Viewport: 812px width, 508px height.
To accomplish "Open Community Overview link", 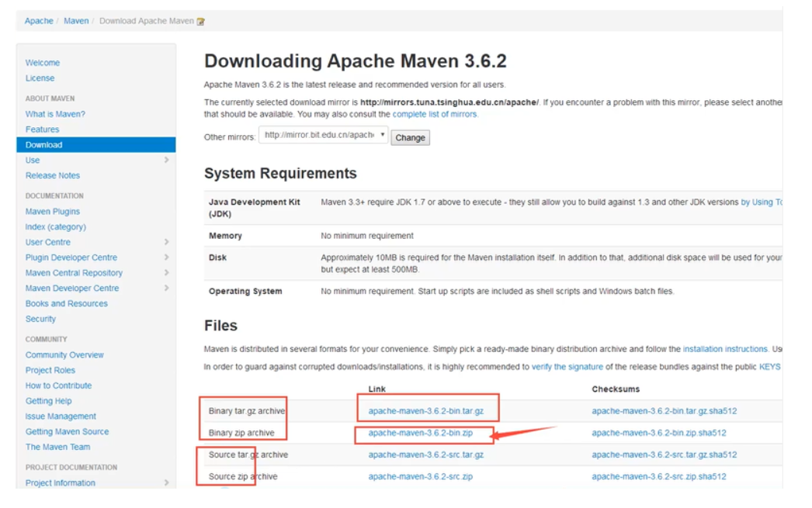I will 64,355.
